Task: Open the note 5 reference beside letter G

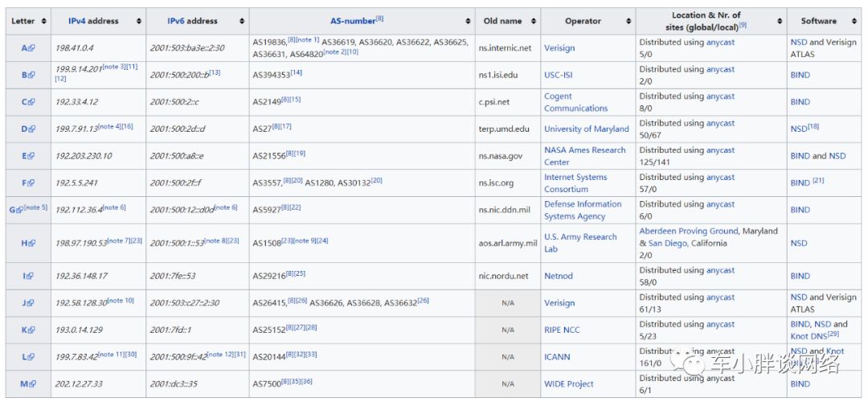Action: pyautogui.click(x=36, y=207)
